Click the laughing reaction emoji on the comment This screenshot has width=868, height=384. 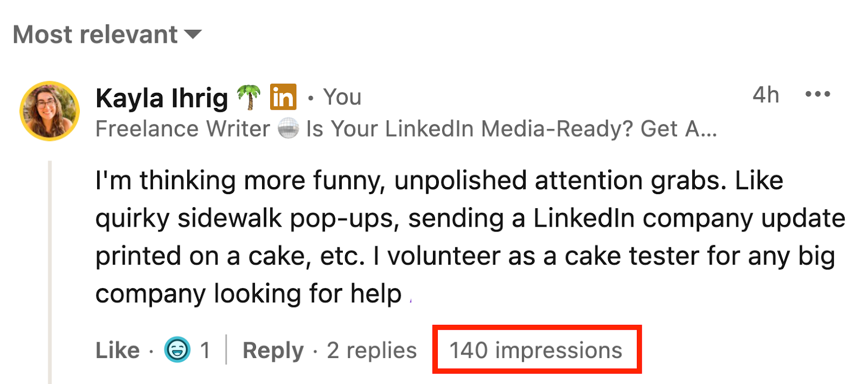pos(177,350)
